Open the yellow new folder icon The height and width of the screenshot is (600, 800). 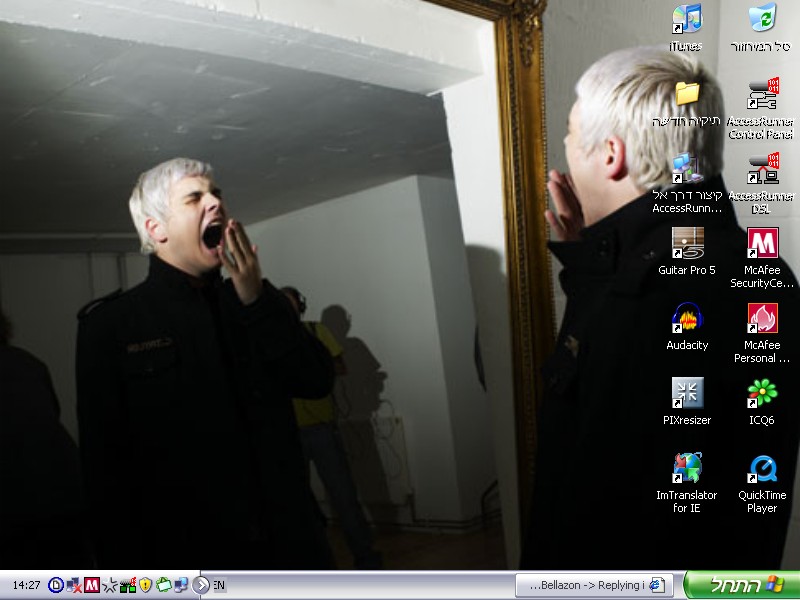click(687, 95)
